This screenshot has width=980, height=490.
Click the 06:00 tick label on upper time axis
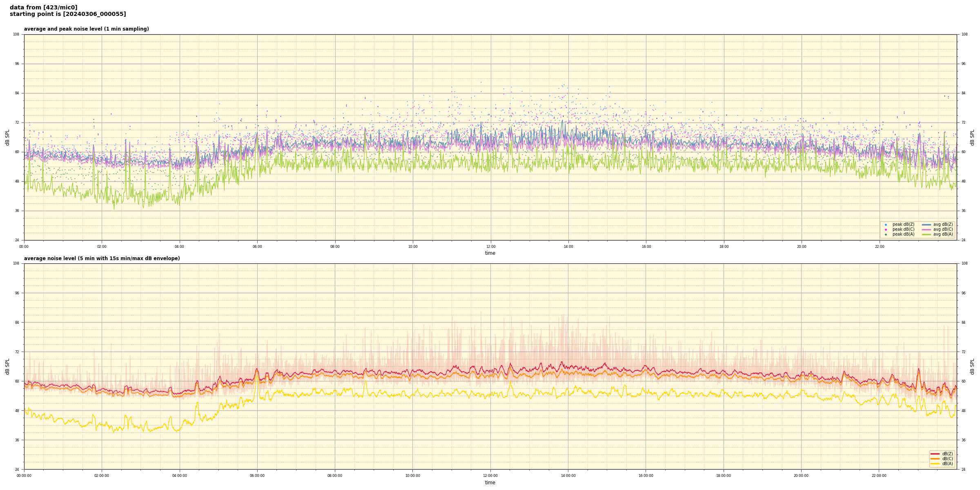(x=257, y=247)
